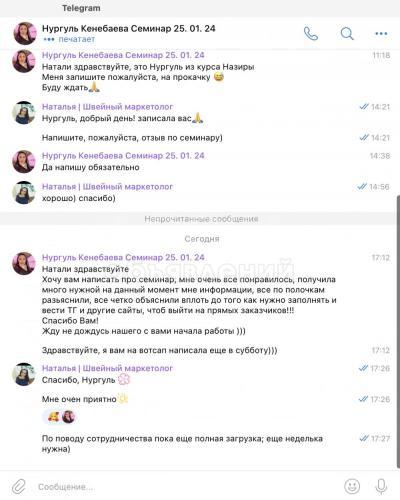Open chat search with magnifier icon
This screenshot has width=400, height=500.
[347, 34]
